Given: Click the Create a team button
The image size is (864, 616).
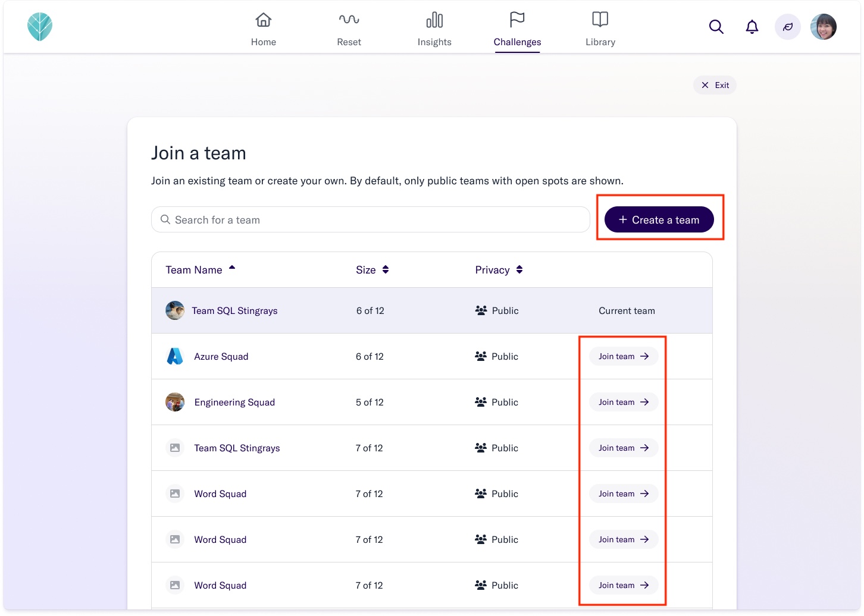Looking at the screenshot, I should coord(659,220).
